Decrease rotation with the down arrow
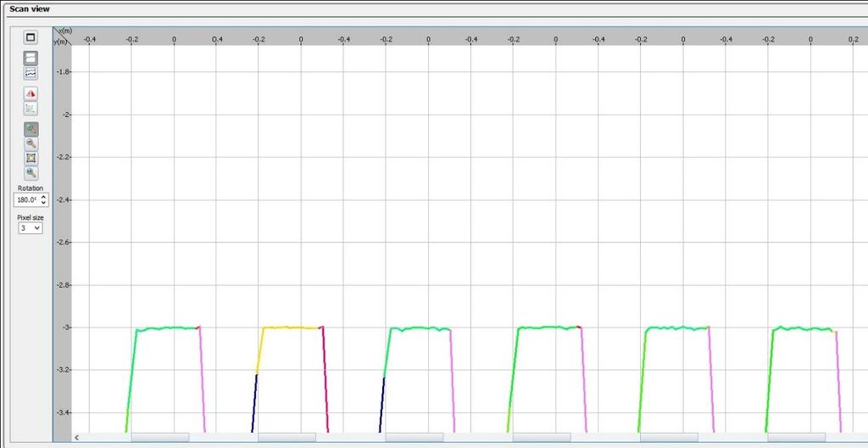The width and height of the screenshot is (868, 448). pyautogui.click(x=44, y=203)
